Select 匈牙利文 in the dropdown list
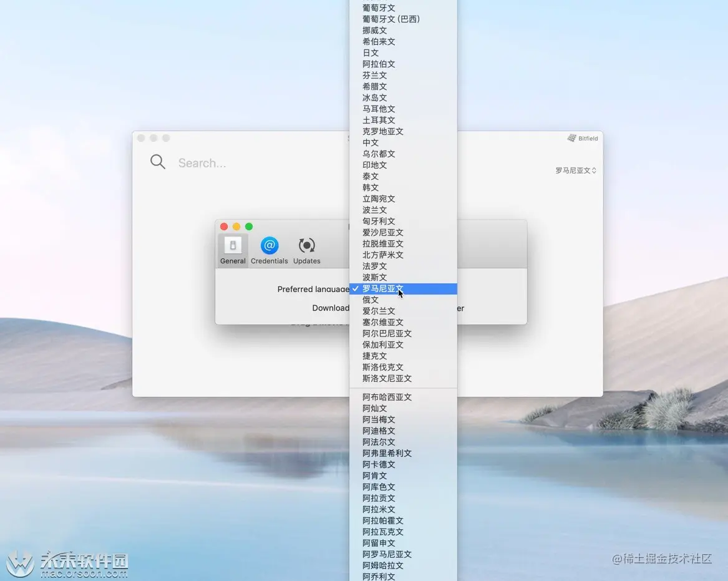The image size is (728, 581). pos(403,221)
